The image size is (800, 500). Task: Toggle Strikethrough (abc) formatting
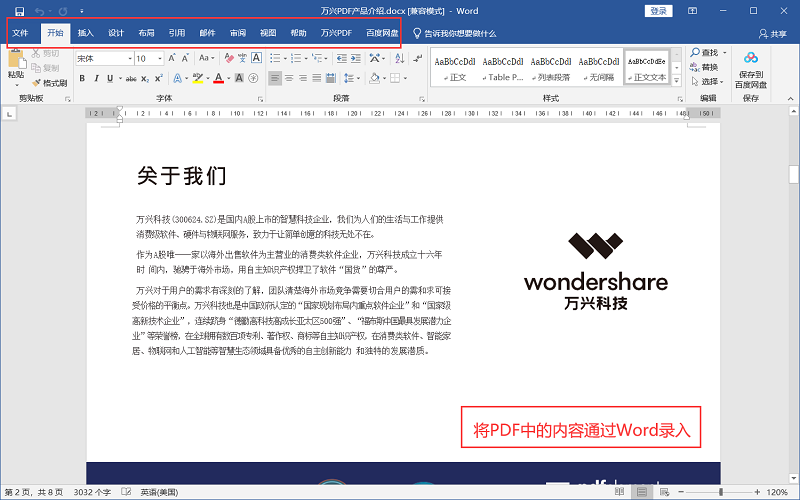tap(131, 79)
